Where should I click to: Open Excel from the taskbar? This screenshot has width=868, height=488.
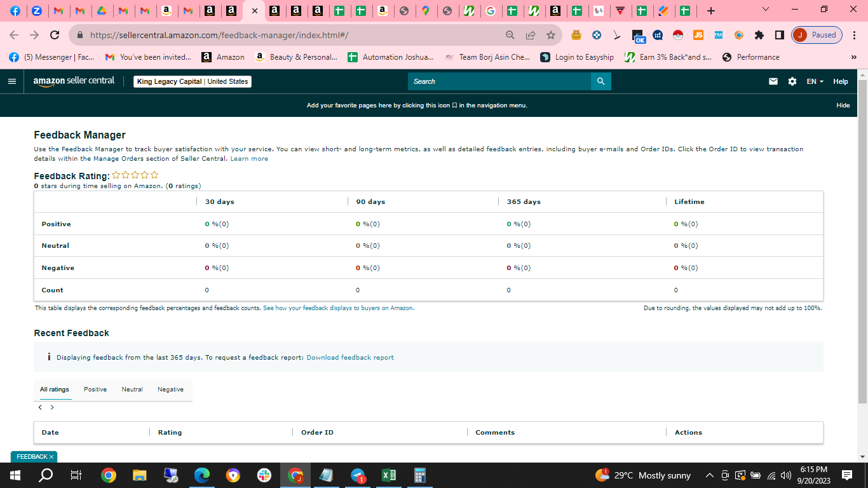tap(389, 475)
